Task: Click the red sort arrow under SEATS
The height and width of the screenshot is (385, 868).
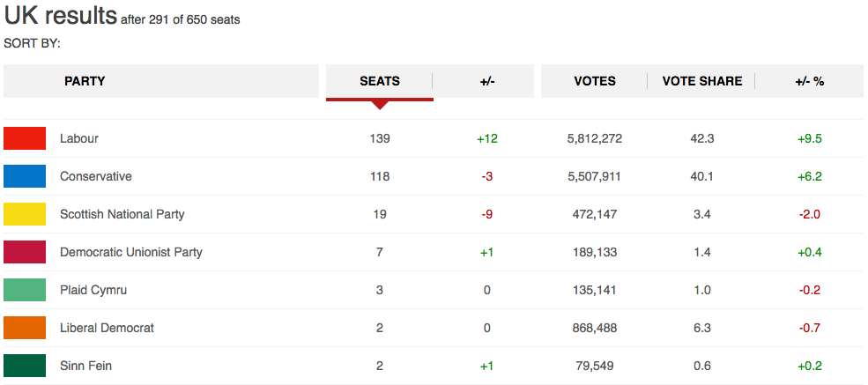Action: (x=380, y=105)
